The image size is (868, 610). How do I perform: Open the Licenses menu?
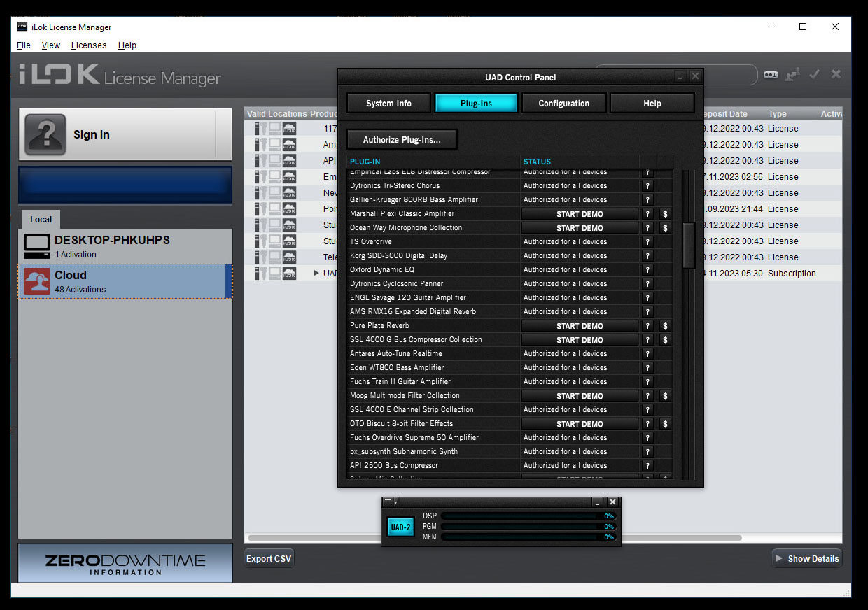[89, 45]
